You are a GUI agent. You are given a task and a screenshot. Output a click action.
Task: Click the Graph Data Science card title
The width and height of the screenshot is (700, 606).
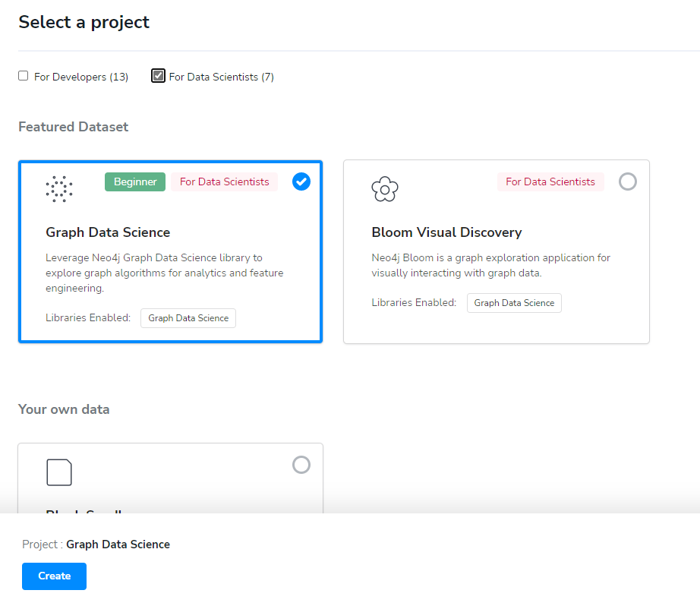pos(108,232)
